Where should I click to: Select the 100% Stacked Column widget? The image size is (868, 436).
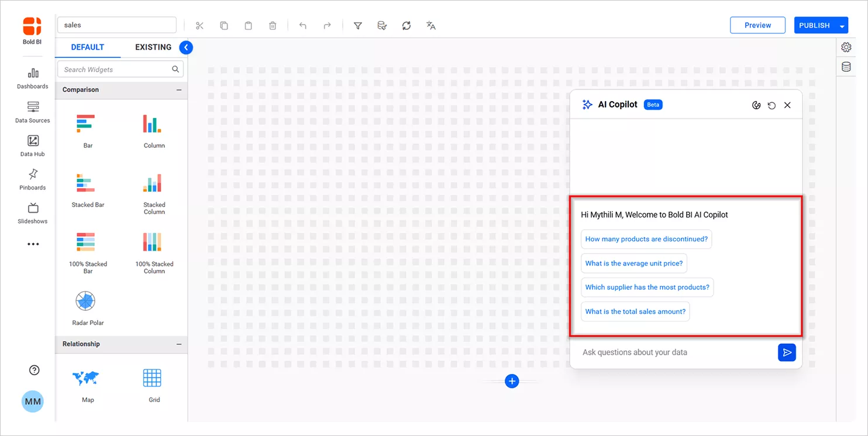click(154, 252)
